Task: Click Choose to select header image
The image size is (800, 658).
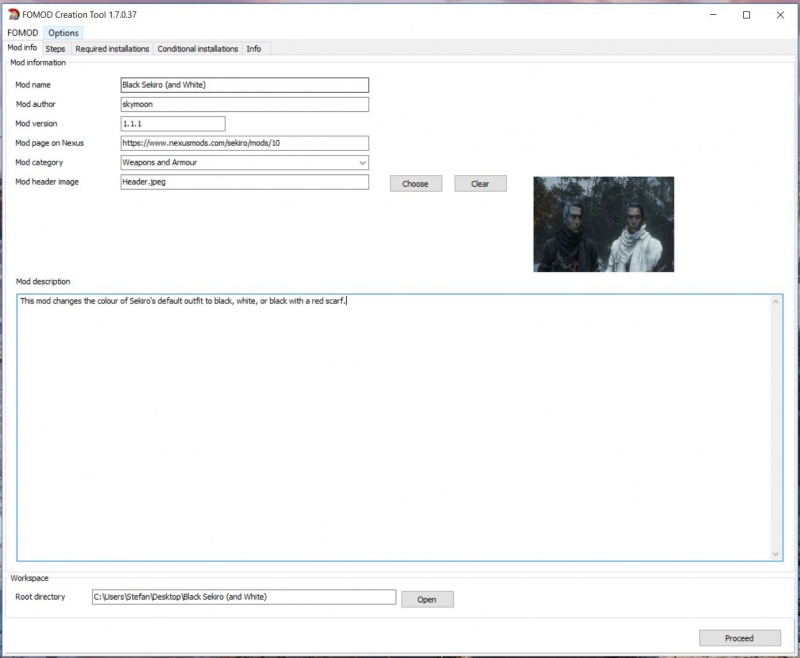Action: tap(416, 184)
